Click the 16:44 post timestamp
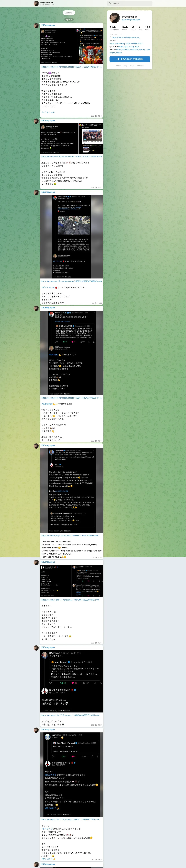186x868 pixels. coord(100,303)
